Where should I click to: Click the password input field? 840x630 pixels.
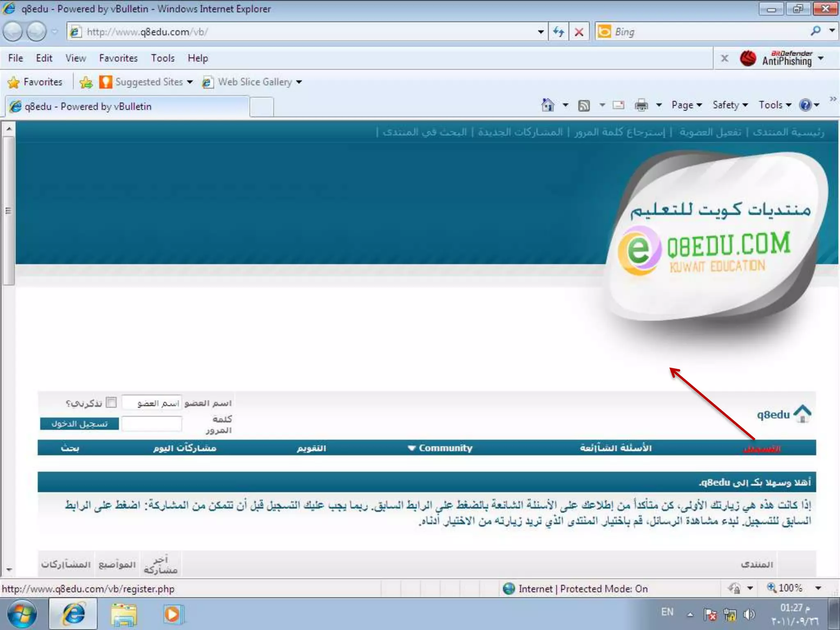pyautogui.click(x=152, y=424)
